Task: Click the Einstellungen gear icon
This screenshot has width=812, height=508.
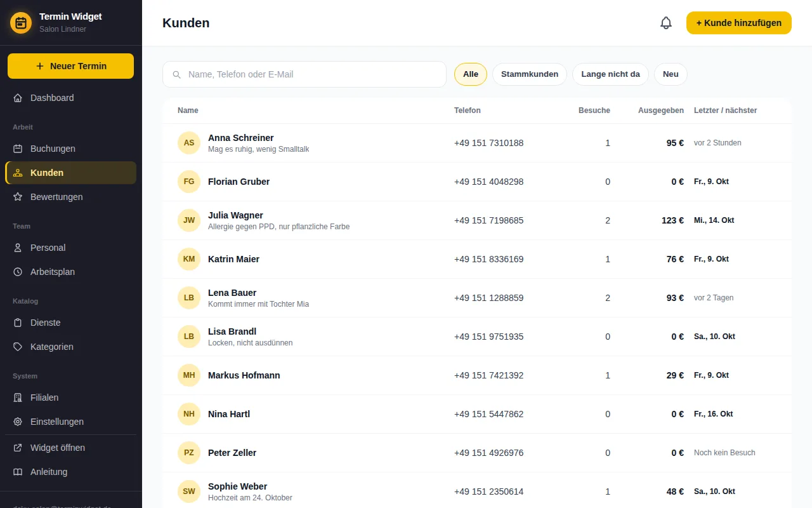Action: [18, 422]
